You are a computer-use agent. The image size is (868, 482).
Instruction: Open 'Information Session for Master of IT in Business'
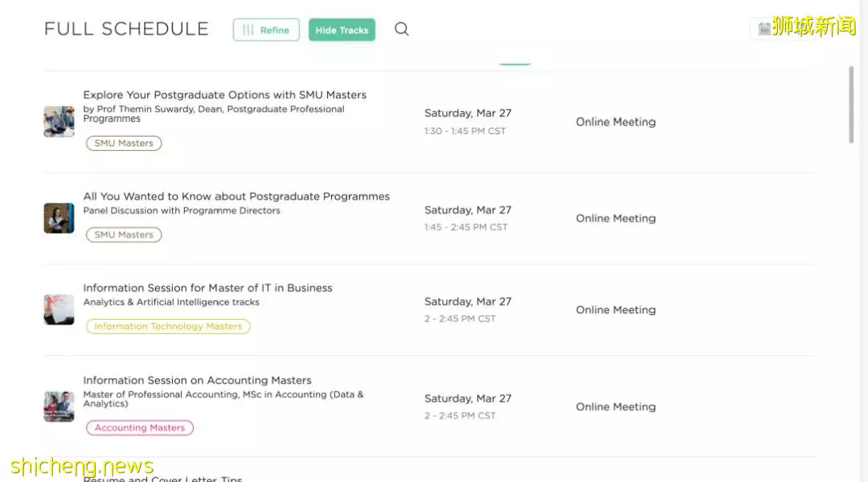(207, 288)
